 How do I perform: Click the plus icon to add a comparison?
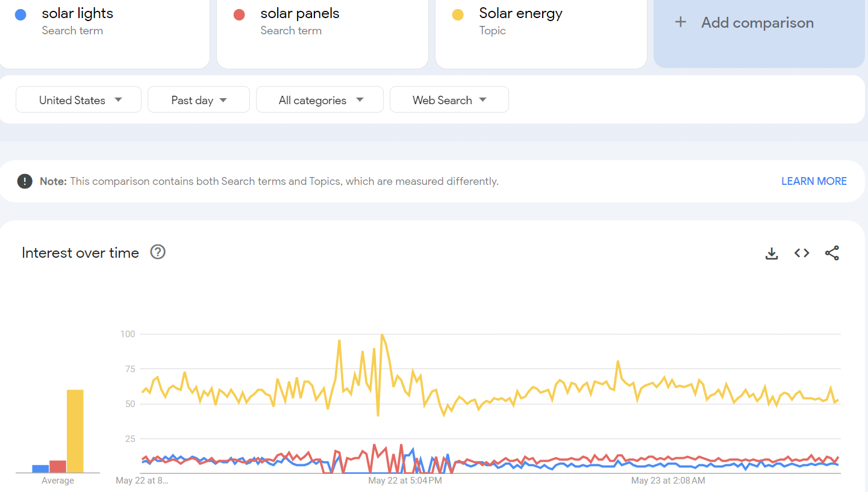point(681,22)
